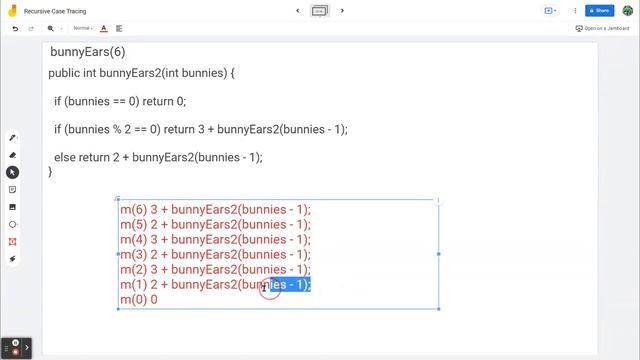Click the m(3) 2 + bunnyEars2 line

pyautogui.click(x=216, y=255)
